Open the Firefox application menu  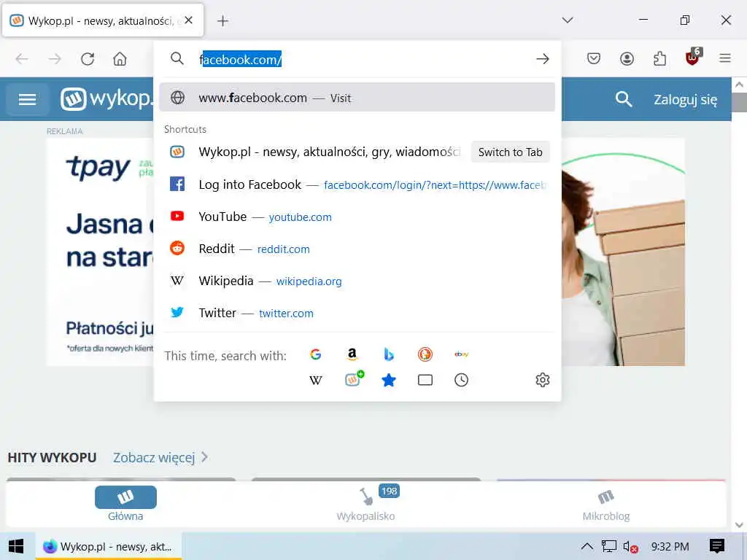point(725,58)
